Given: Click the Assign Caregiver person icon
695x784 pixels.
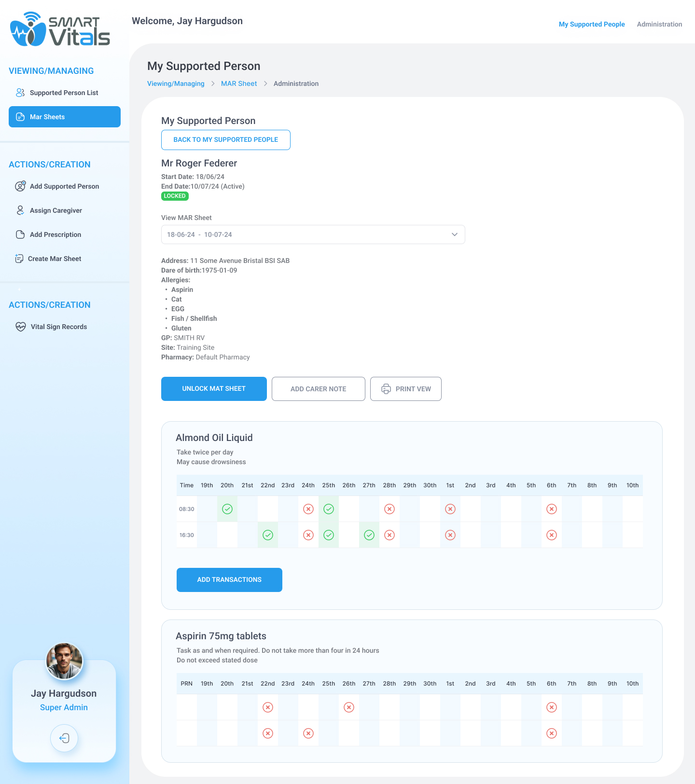Looking at the screenshot, I should point(20,210).
